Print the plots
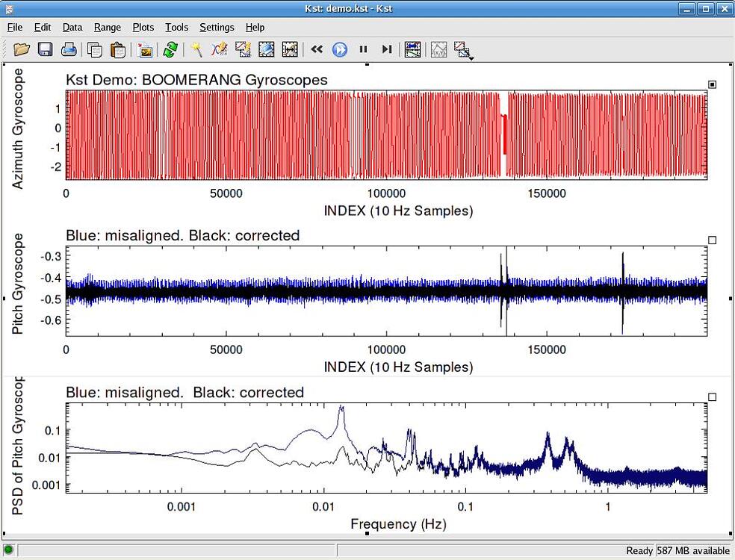The width and height of the screenshot is (735, 560). point(68,49)
